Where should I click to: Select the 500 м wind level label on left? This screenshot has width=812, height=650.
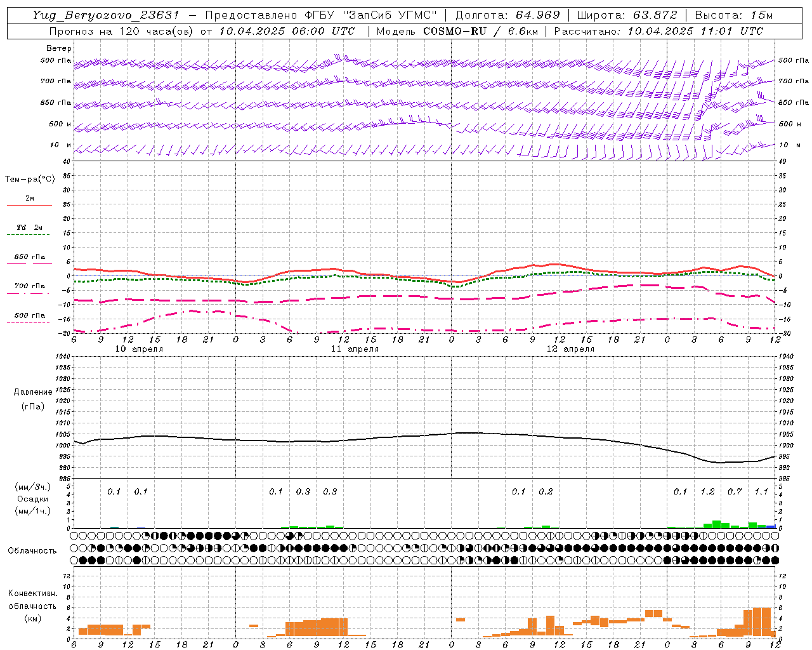point(60,124)
